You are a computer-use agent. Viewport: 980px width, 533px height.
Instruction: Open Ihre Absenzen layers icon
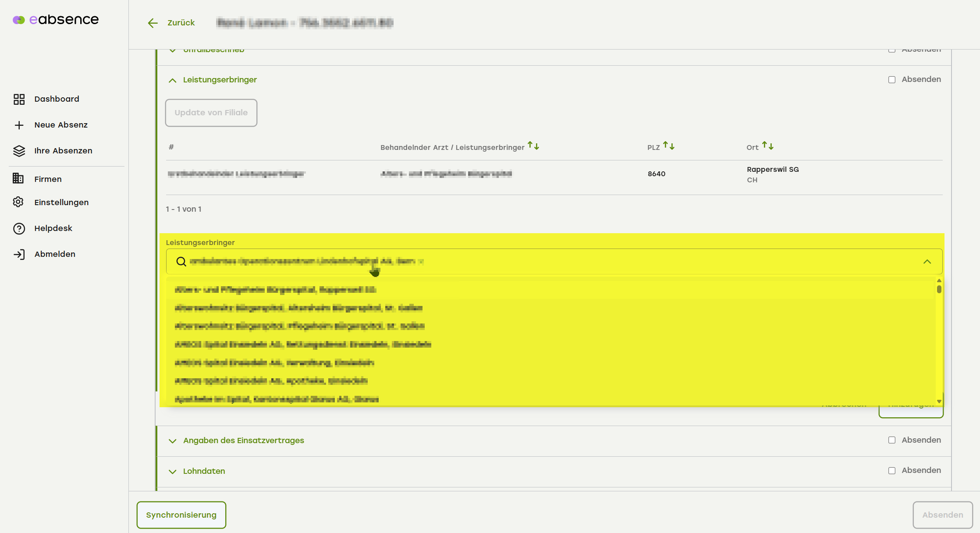click(19, 151)
